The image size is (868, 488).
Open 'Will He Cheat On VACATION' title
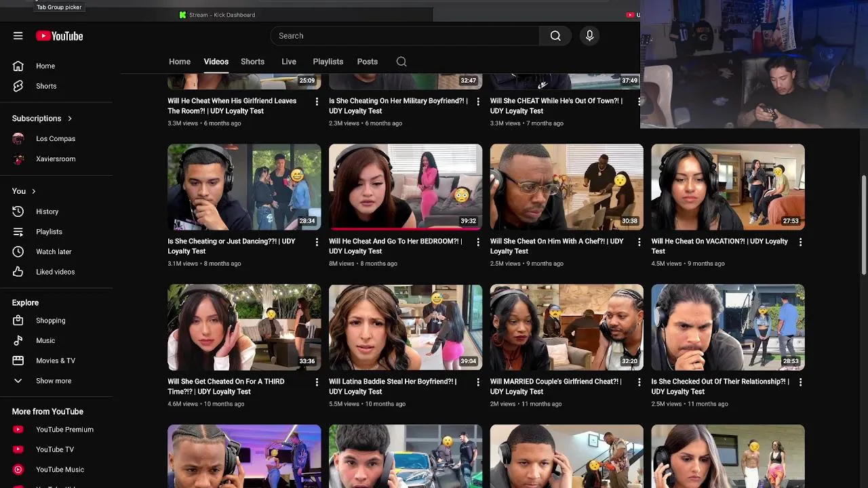[719, 246]
